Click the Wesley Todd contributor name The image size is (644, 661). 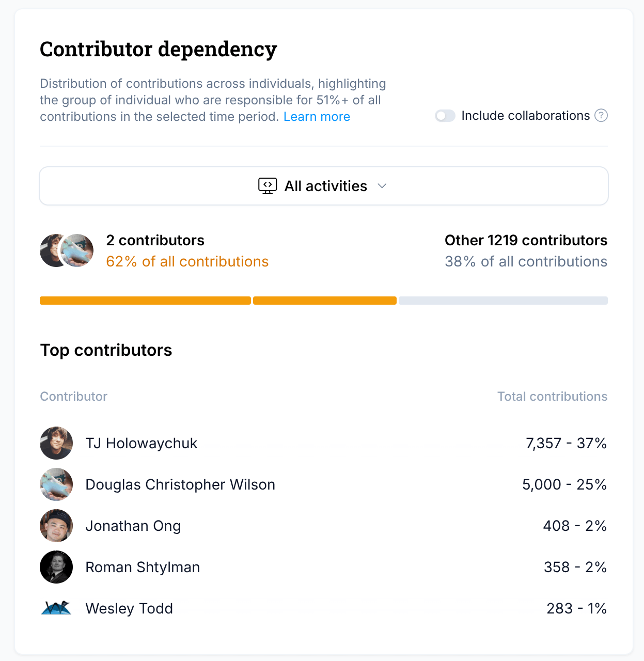(x=129, y=608)
